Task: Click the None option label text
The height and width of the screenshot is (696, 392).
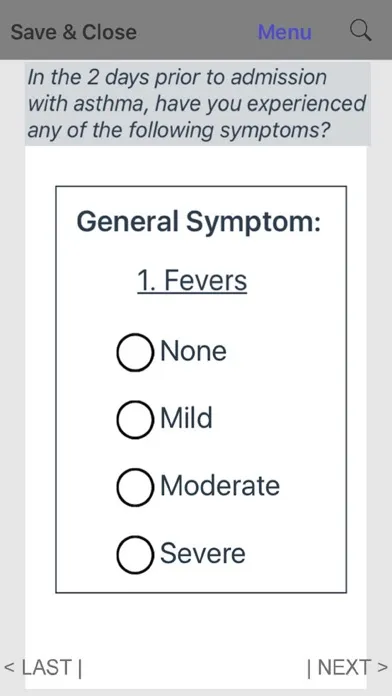Action: coord(193,351)
